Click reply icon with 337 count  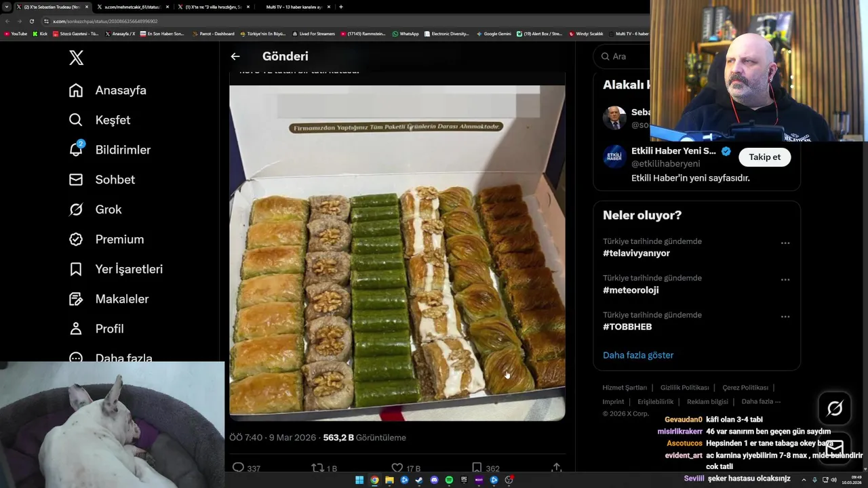[x=238, y=468]
